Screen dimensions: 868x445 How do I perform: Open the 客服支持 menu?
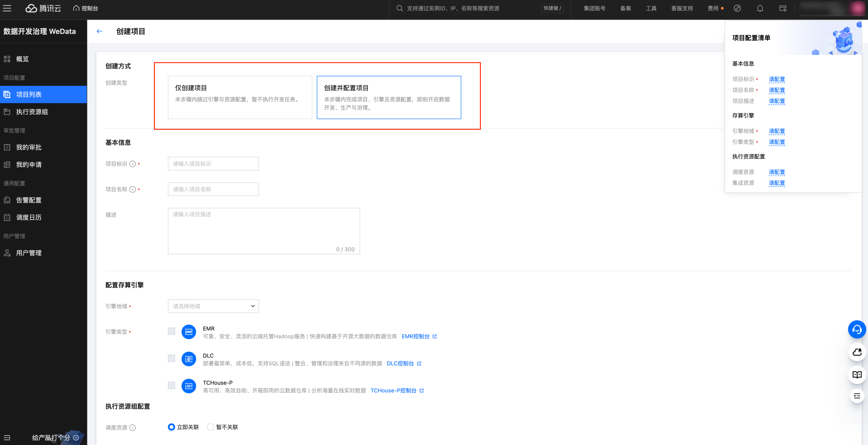coord(682,8)
